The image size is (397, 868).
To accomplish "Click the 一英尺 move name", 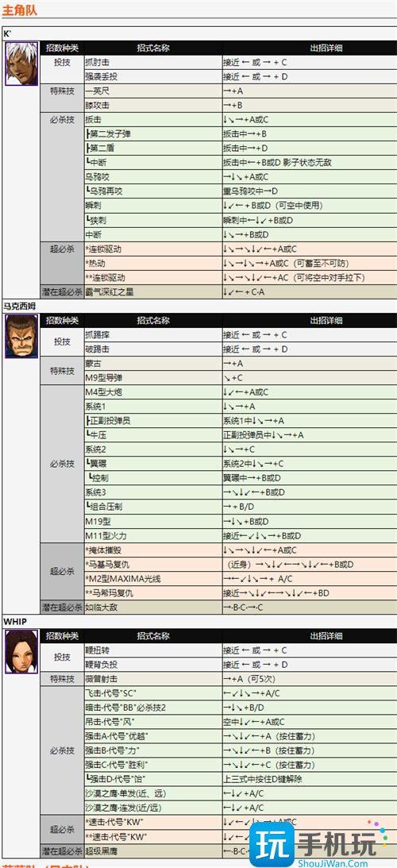I will pos(97,91).
